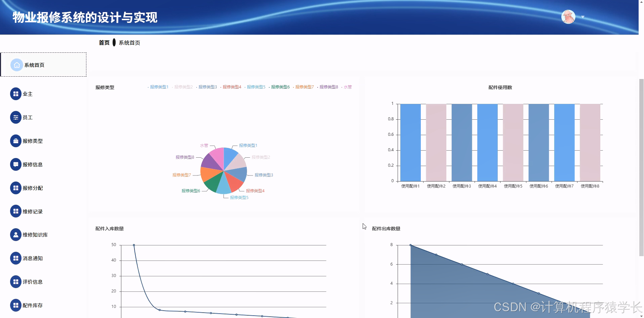Click the 报修类型 chart title
644x318 pixels.
tap(105, 87)
